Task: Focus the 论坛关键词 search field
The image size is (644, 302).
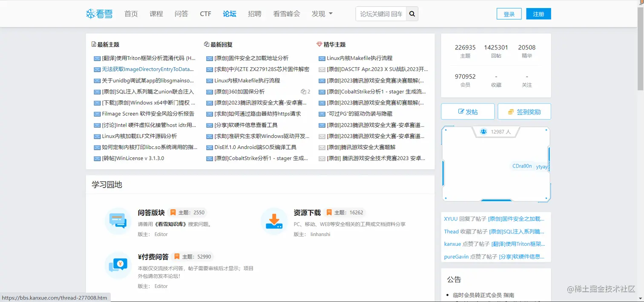Action: click(x=381, y=14)
